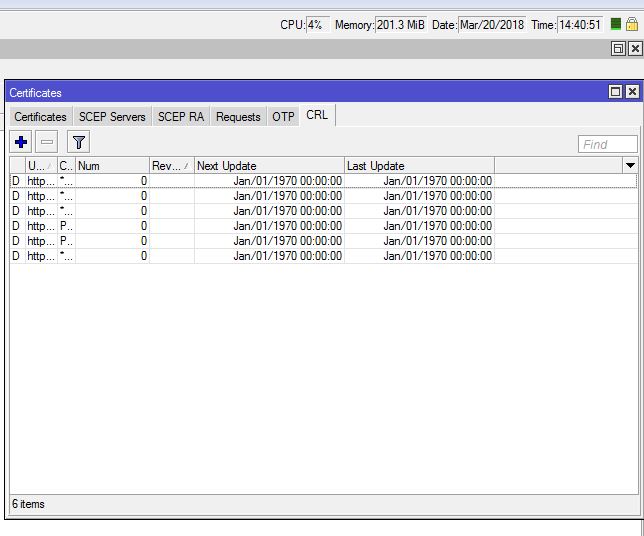Click the yellow padlock session icon
644x536 pixels.
point(632,24)
